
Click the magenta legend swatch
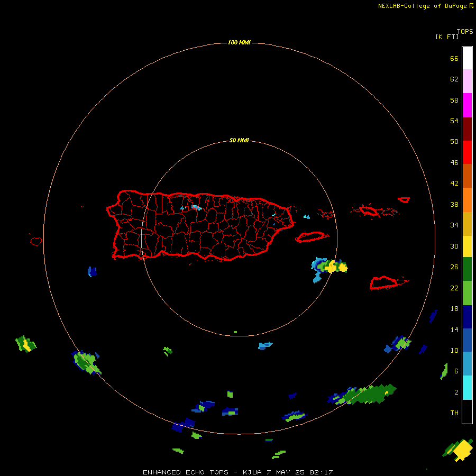point(467,105)
